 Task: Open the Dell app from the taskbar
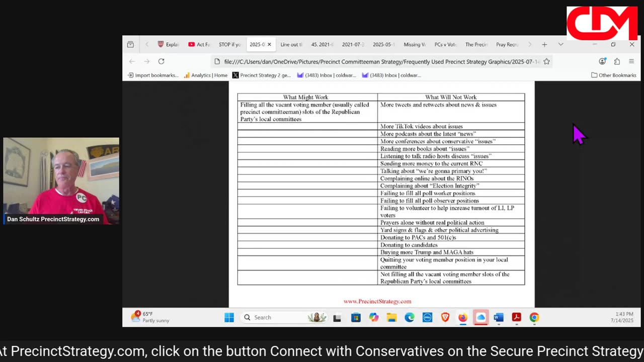(x=427, y=317)
